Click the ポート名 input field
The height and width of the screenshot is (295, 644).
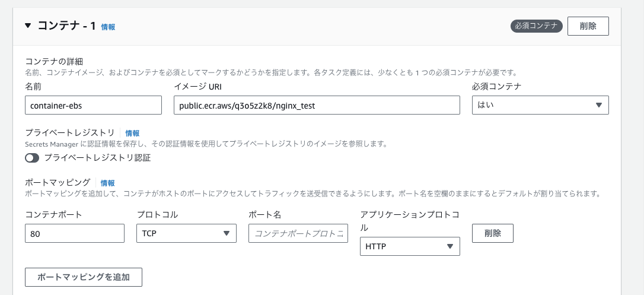point(298,233)
